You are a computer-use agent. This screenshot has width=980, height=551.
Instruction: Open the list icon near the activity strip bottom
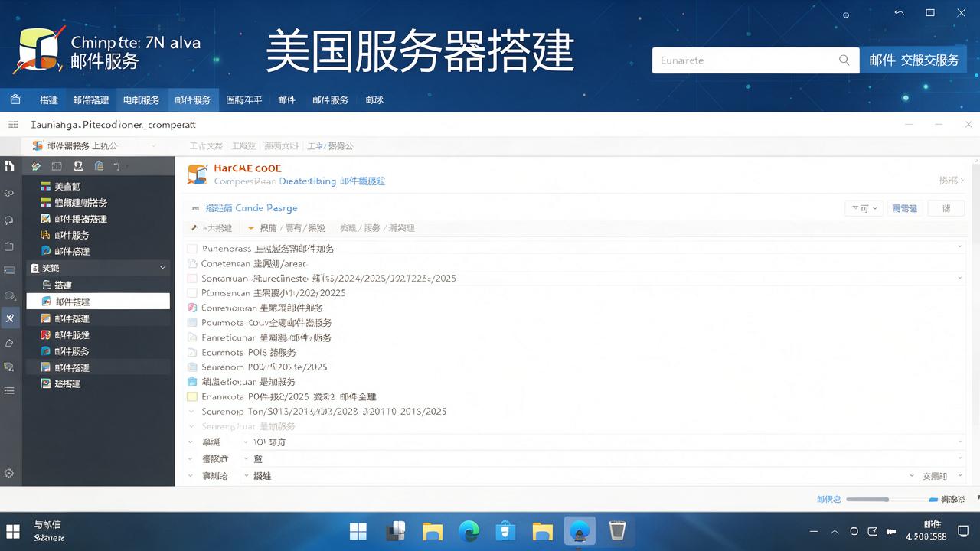pos(9,391)
